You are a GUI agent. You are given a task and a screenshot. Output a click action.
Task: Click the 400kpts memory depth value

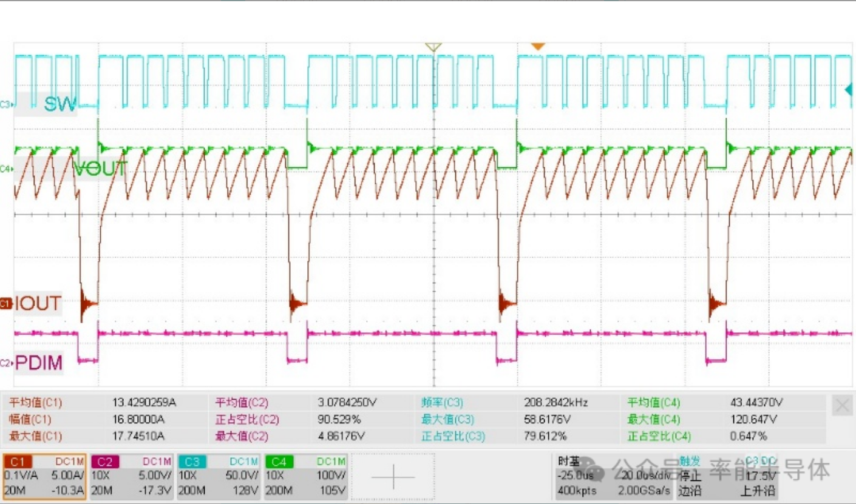577,490
